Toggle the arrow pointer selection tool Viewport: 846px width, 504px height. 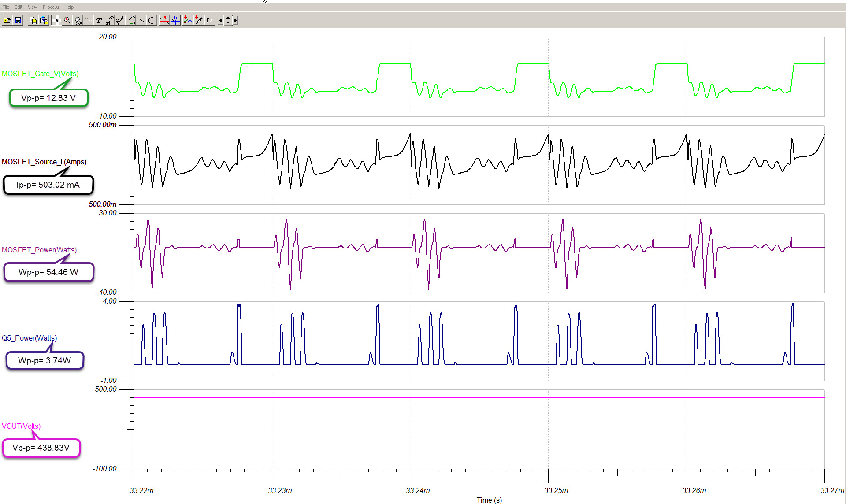click(x=56, y=20)
